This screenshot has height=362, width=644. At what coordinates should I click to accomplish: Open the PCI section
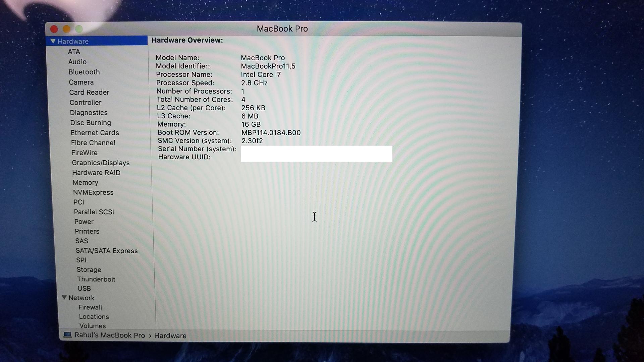click(x=78, y=202)
